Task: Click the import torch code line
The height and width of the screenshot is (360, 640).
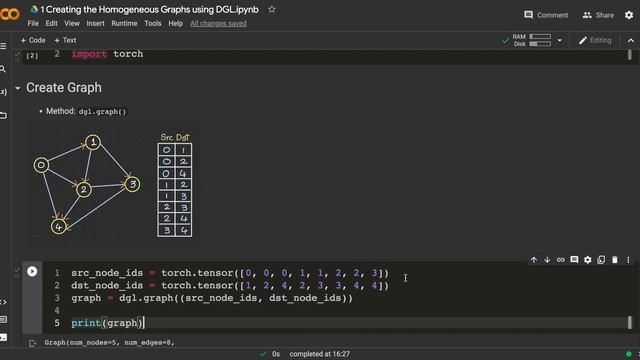Action: (107, 54)
